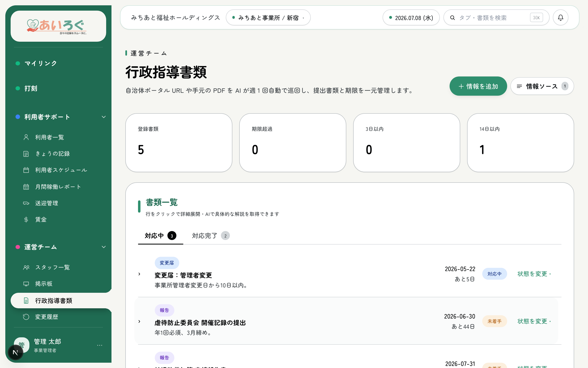Click the 行政指導書類 document icon
This screenshot has width=588, height=368.
click(x=26, y=301)
